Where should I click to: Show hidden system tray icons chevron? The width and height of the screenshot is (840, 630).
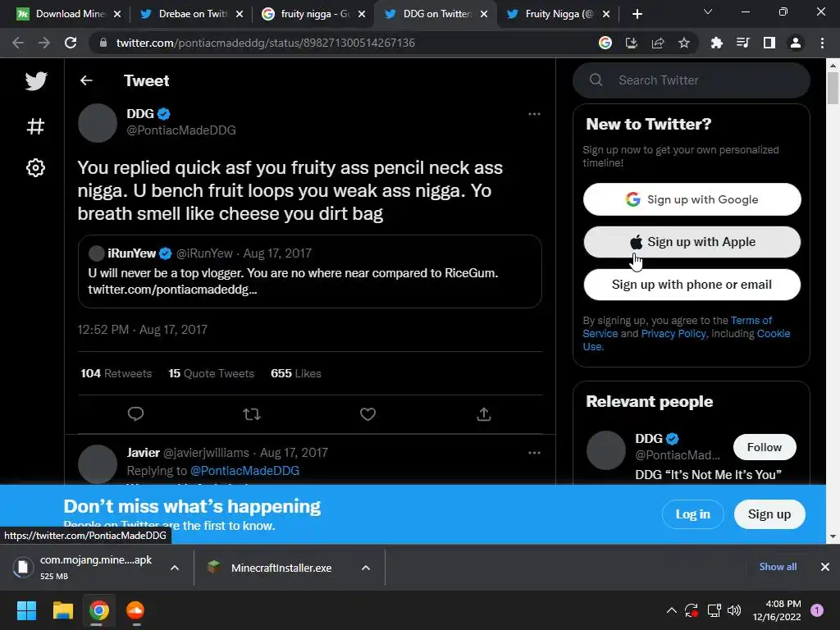(671, 610)
